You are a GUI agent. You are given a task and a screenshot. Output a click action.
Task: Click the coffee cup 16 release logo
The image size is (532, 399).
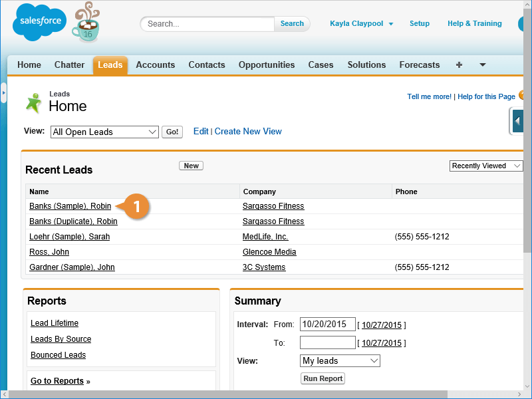[x=86, y=23]
